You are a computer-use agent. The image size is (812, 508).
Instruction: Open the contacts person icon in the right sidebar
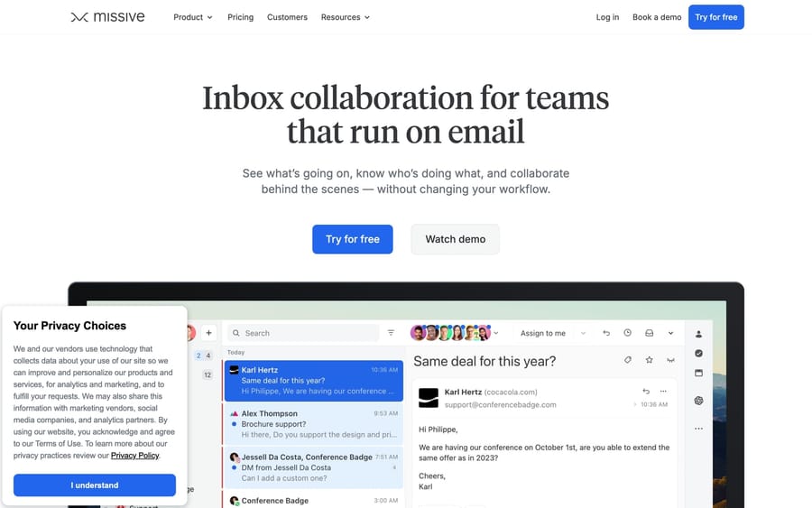[x=698, y=334]
